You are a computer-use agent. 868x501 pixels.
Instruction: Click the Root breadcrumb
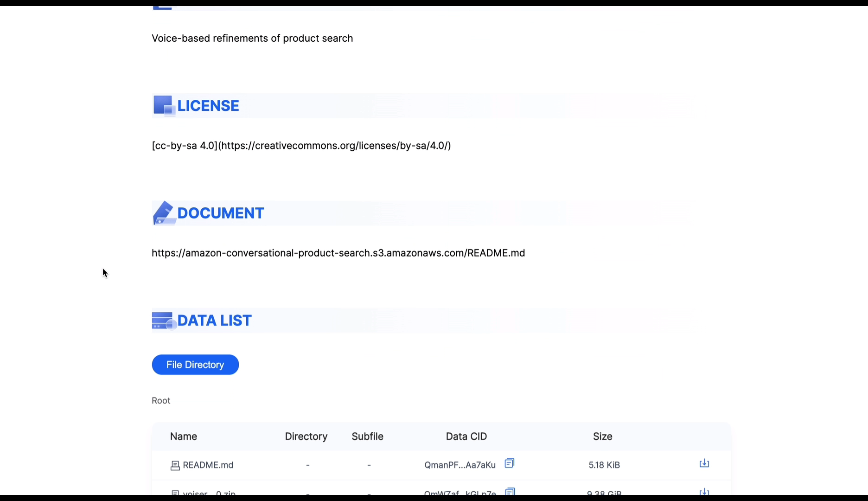(x=161, y=400)
